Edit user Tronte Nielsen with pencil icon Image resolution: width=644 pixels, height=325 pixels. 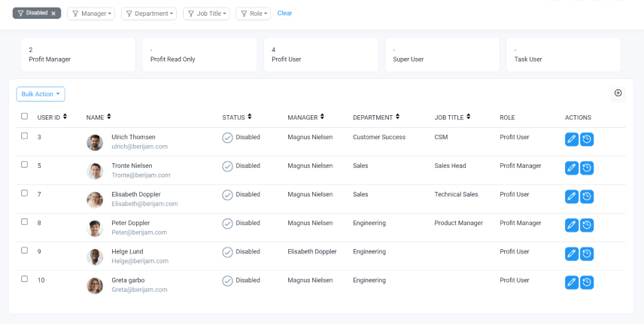(572, 168)
